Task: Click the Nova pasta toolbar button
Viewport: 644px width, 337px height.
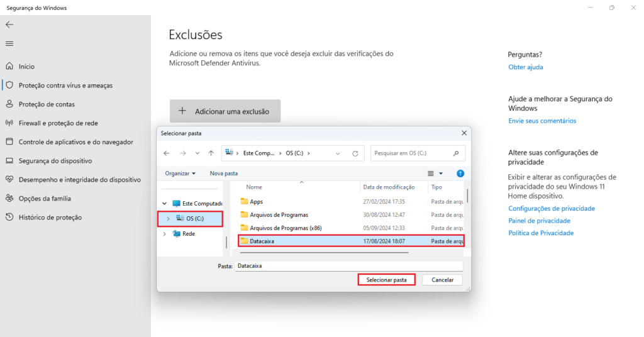Action: tap(223, 174)
